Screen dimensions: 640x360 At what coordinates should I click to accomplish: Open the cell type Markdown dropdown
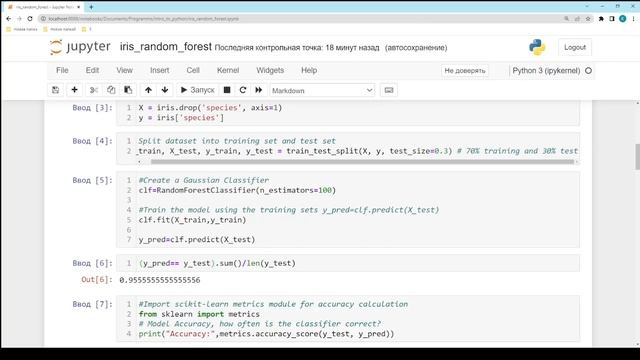click(x=322, y=91)
